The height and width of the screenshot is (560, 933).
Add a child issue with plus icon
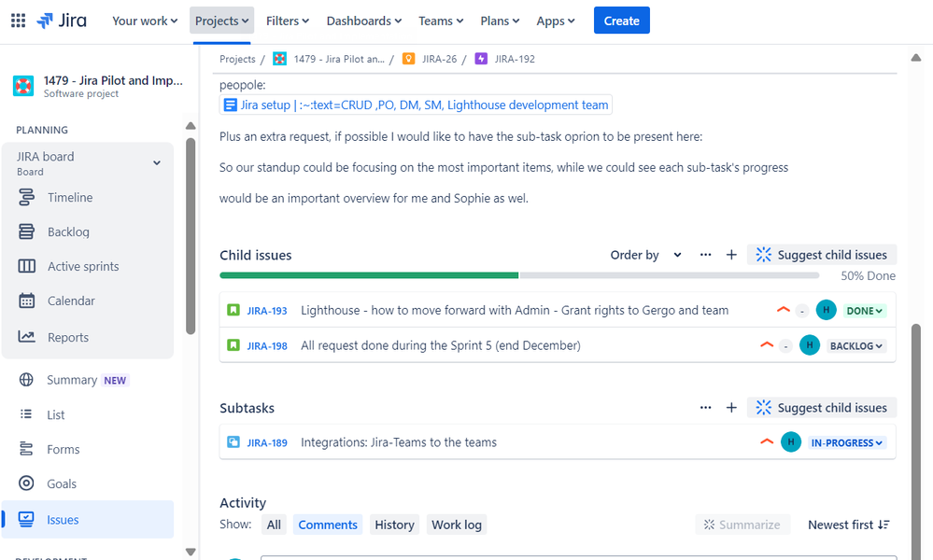pos(731,255)
